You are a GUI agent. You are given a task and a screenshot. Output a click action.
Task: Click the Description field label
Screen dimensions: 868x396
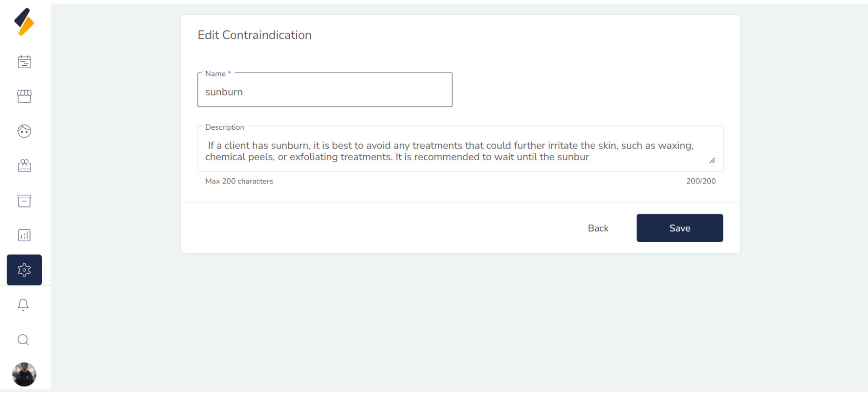point(225,127)
